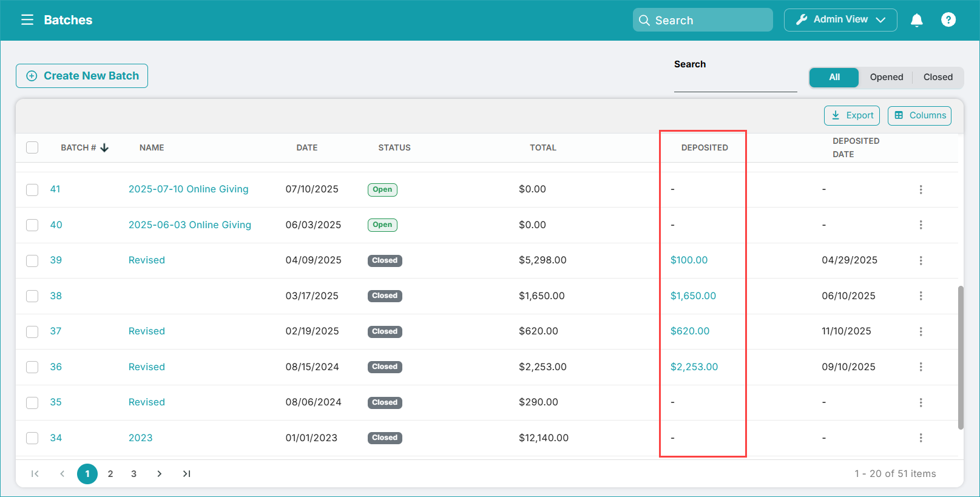Screen dimensions: 980x497
Task: Jump to the last page arrow
Action: click(186, 474)
